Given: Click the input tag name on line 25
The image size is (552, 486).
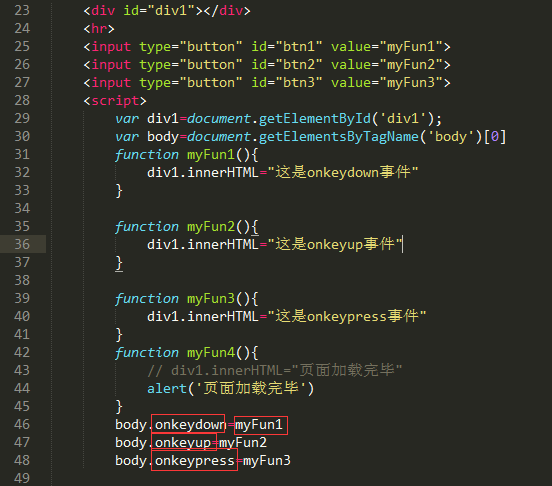Looking at the screenshot, I should (x=111, y=46).
